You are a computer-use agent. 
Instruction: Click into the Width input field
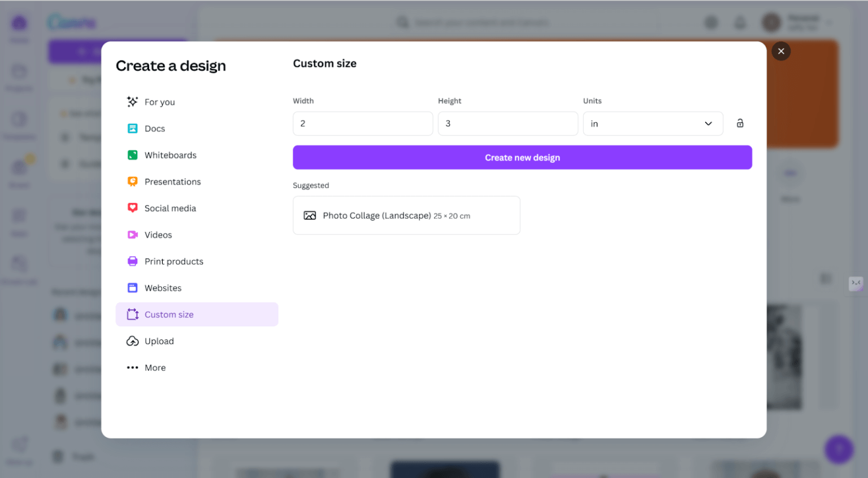[x=362, y=123]
